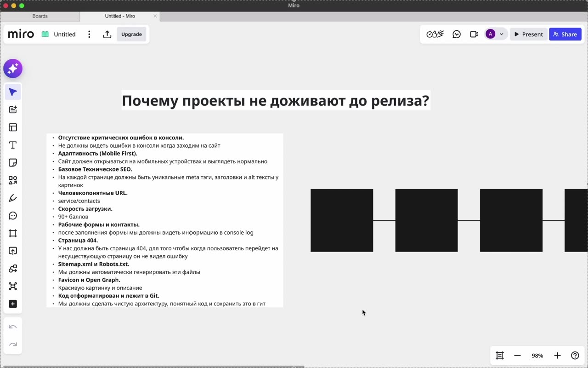The height and width of the screenshot is (368, 588).
Task: Activate the Select cursor tool
Action: tap(13, 92)
